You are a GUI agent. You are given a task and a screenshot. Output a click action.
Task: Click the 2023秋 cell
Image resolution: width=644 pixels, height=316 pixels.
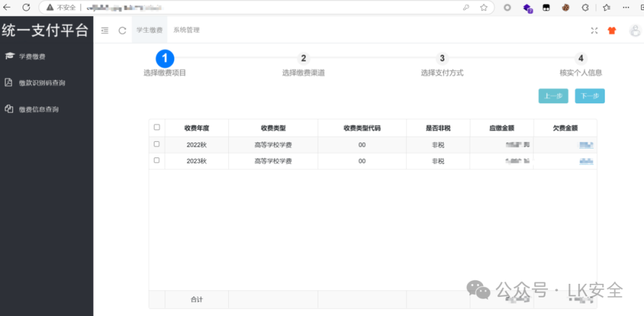pos(197,161)
